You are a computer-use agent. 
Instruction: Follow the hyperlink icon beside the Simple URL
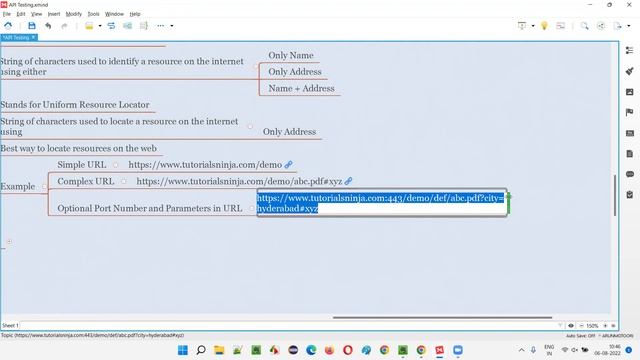click(289, 164)
